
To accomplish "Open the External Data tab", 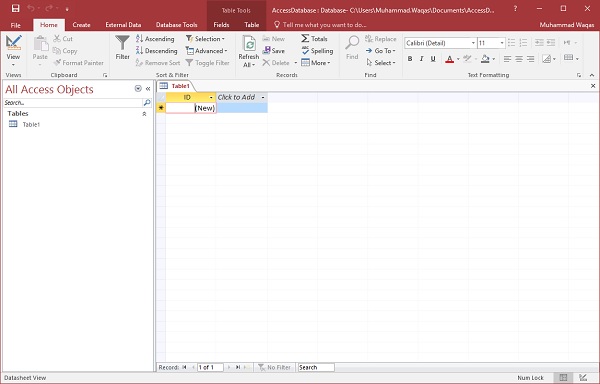I will pos(123,25).
